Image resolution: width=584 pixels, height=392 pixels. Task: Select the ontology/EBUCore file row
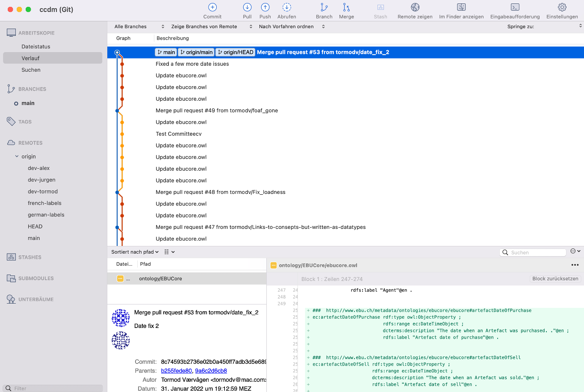[x=187, y=278]
